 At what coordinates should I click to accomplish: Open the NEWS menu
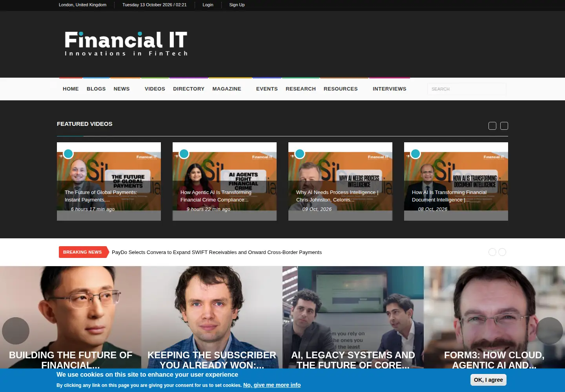coord(122,89)
